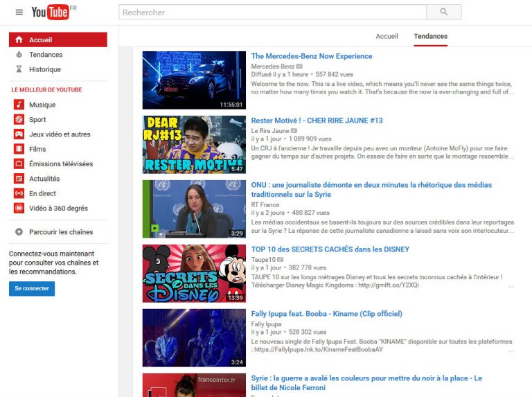Screen dimensions: 532x397
Task: Open the Musique channel link
Action: (x=42, y=105)
